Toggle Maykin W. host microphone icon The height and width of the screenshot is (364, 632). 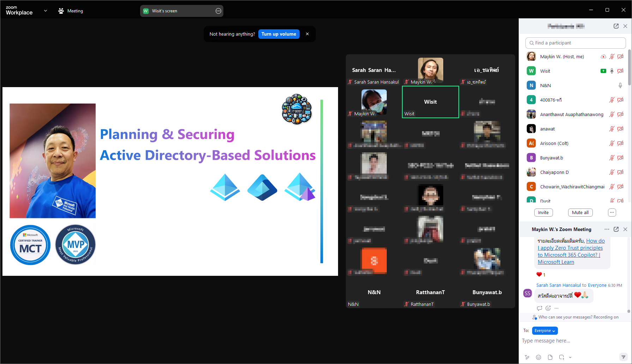pyautogui.click(x=612, y=56)
